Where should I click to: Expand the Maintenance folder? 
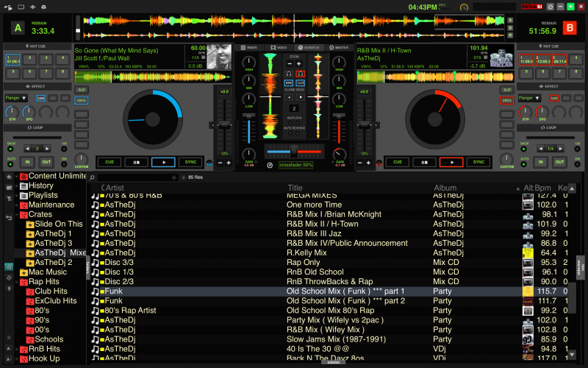coord(16,205)
